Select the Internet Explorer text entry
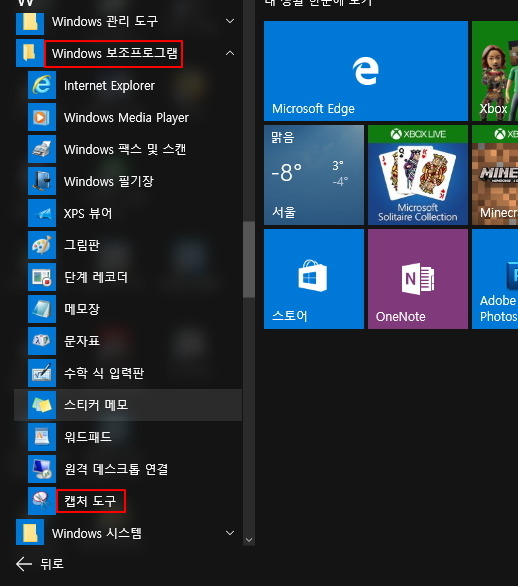The image size is (518, 586). pyautogui.click(x=109, y=86)
